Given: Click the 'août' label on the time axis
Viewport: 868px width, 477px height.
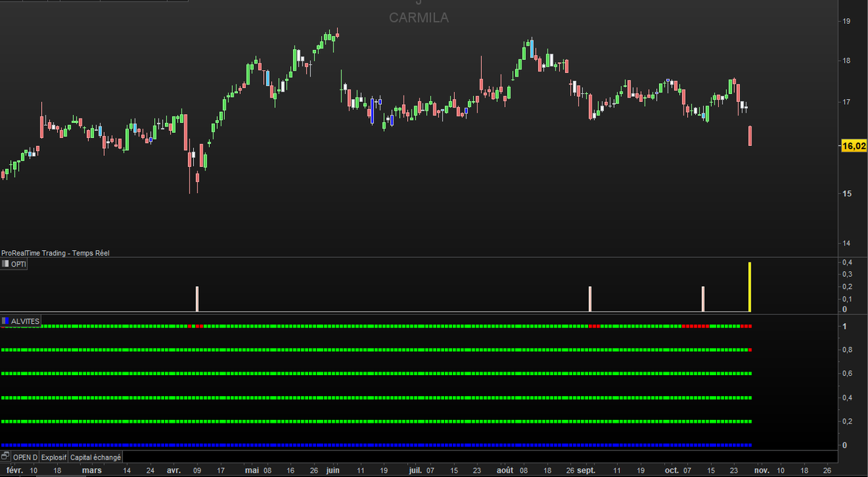Looking at the screenshot, I should (505, 470).
